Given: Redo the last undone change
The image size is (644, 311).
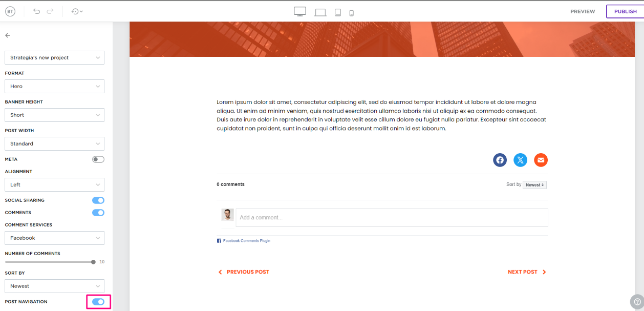Looking at the screenshot, I should 50,11.
